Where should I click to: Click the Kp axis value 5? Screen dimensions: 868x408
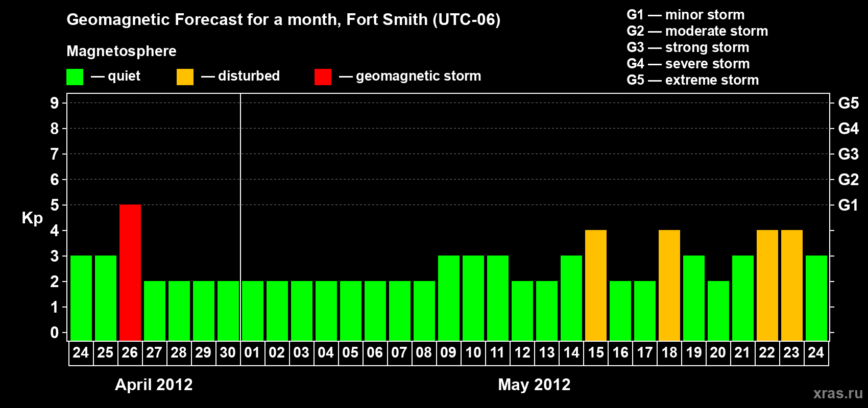point(55,205)
